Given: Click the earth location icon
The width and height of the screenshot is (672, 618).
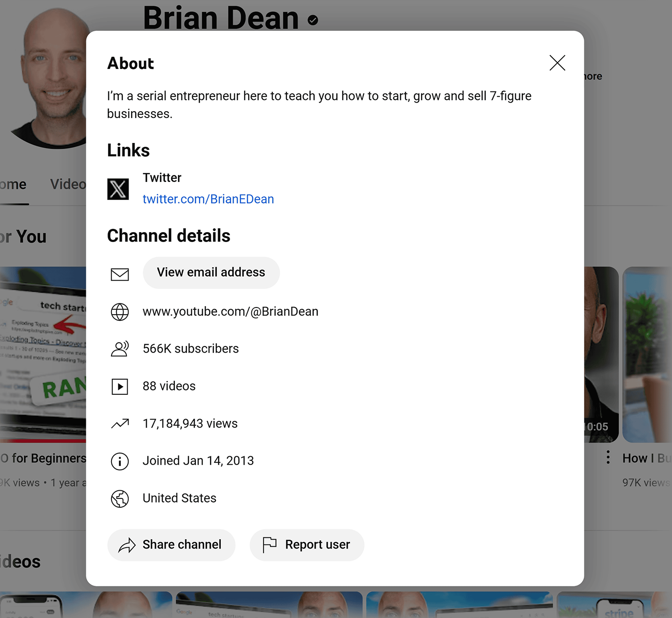Looking at the screenshot, I should tap(120, 498).
